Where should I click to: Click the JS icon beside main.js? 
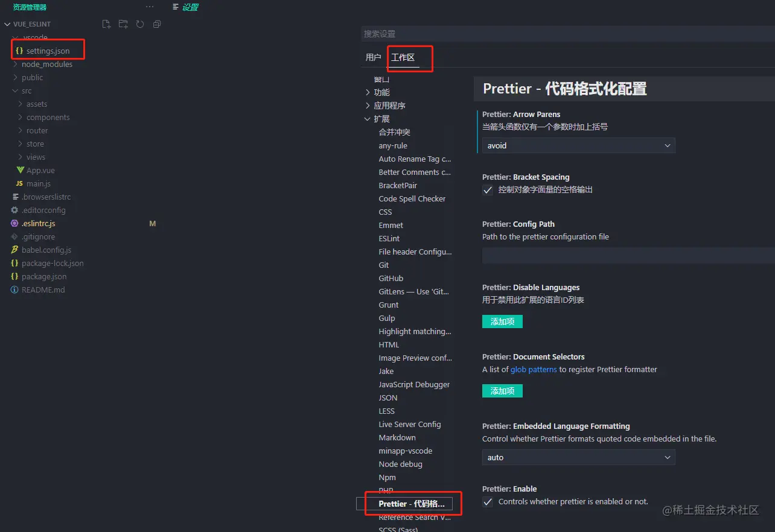tap(19, 183)
